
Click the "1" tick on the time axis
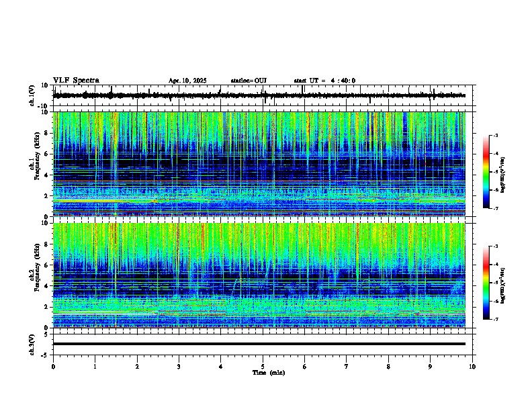coord(95,367)
